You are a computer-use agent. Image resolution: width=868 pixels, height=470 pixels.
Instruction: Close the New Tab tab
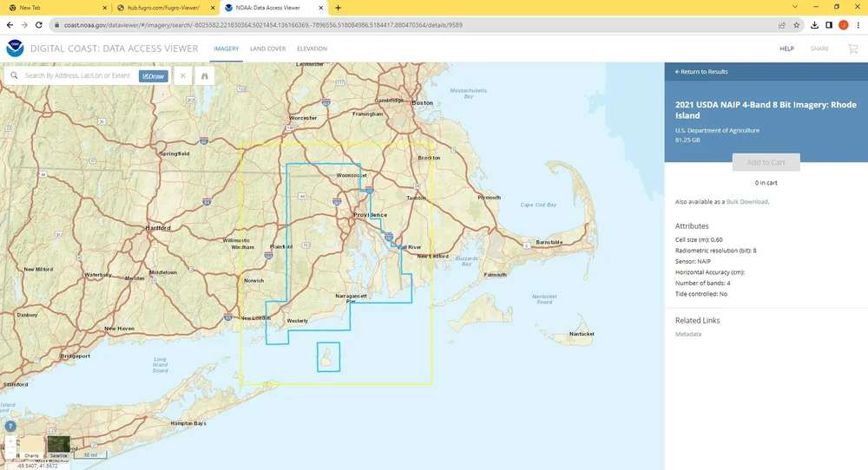[x=105, y=8]
